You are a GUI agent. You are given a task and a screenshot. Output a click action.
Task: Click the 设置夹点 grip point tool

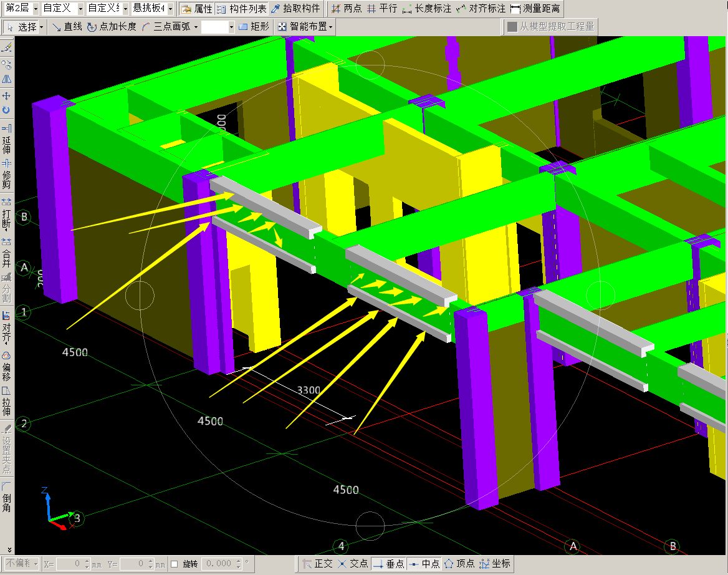(6, 448)
